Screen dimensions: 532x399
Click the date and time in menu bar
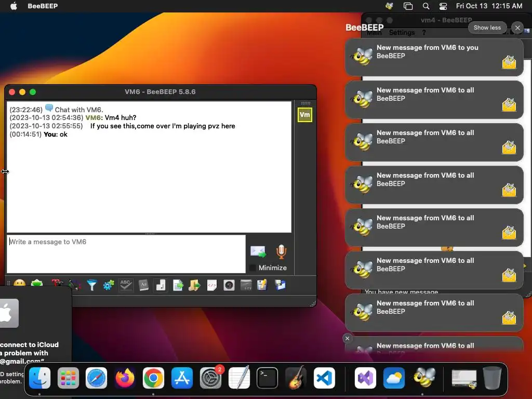489,6
